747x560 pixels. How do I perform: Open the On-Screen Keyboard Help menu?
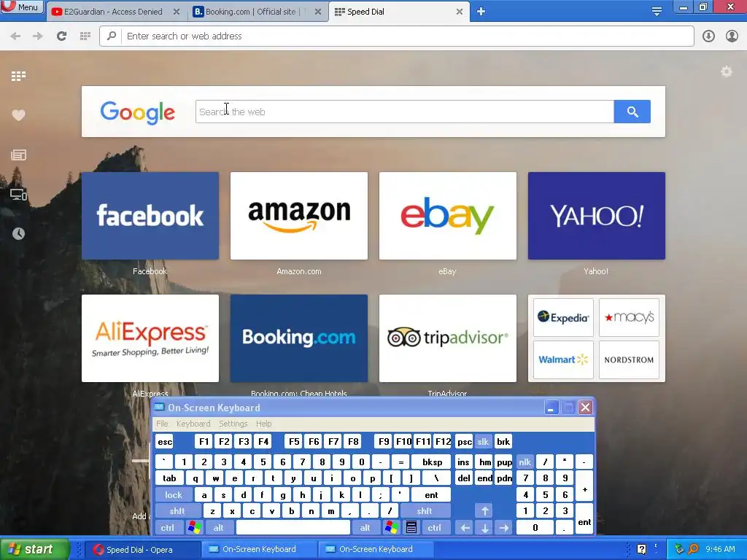click(263, 424)
